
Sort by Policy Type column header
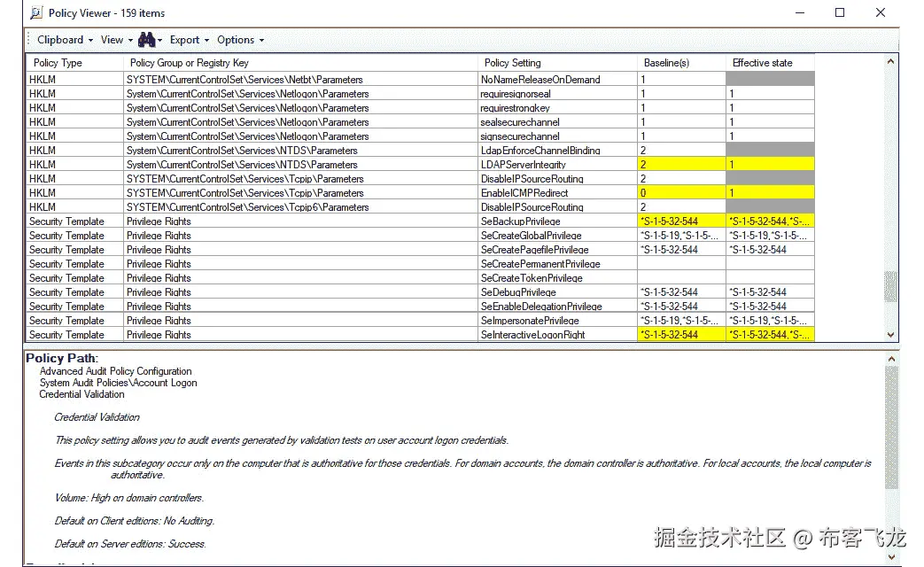coord(74,63)
